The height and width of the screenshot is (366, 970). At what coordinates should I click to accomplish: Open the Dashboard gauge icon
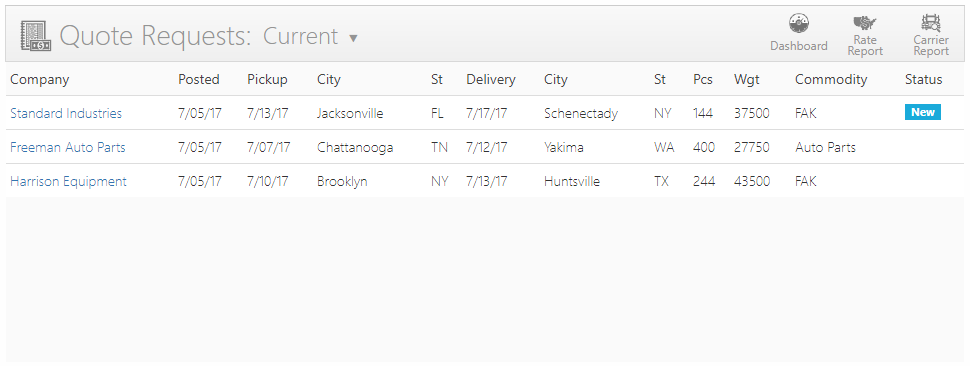(x=799, y=23)
